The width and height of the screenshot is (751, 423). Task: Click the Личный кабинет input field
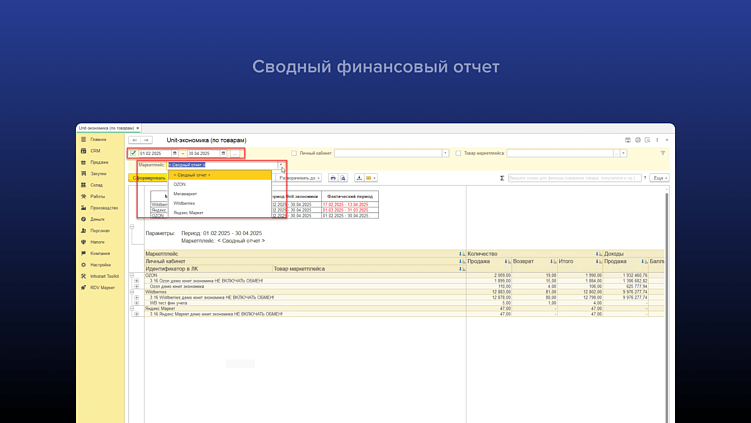pos(388,153)
